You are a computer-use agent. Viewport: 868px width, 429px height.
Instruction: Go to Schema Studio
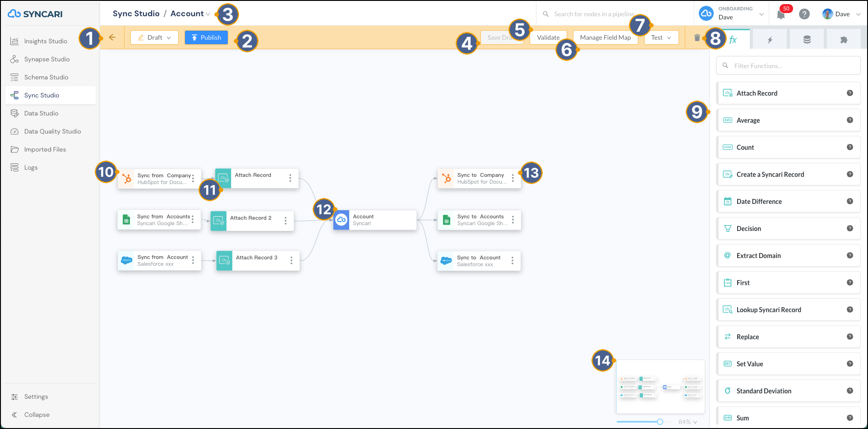51,77
